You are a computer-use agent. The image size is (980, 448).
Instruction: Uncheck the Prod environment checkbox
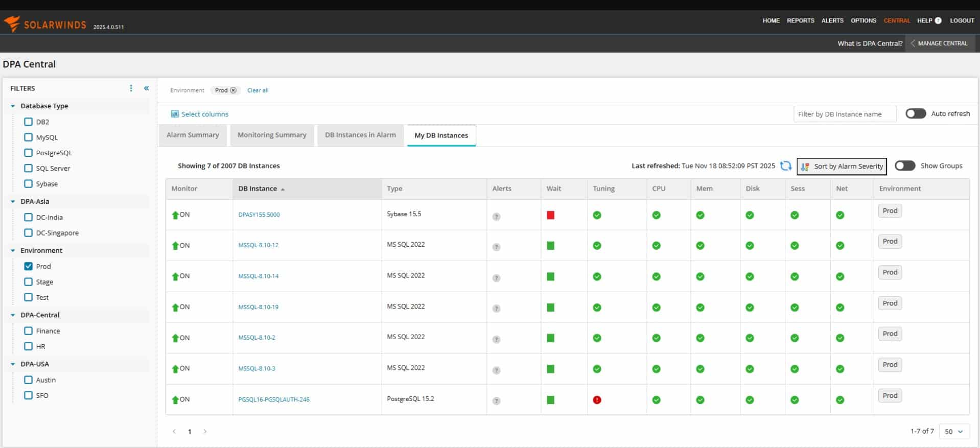point(29,266)
